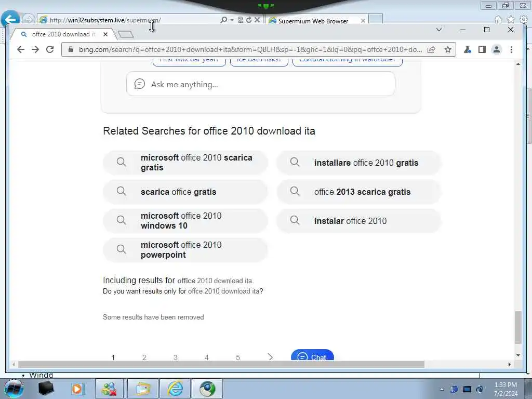
Task: Toggle the side panel icon
Action: pyautogui.click(x=482, y=49)
